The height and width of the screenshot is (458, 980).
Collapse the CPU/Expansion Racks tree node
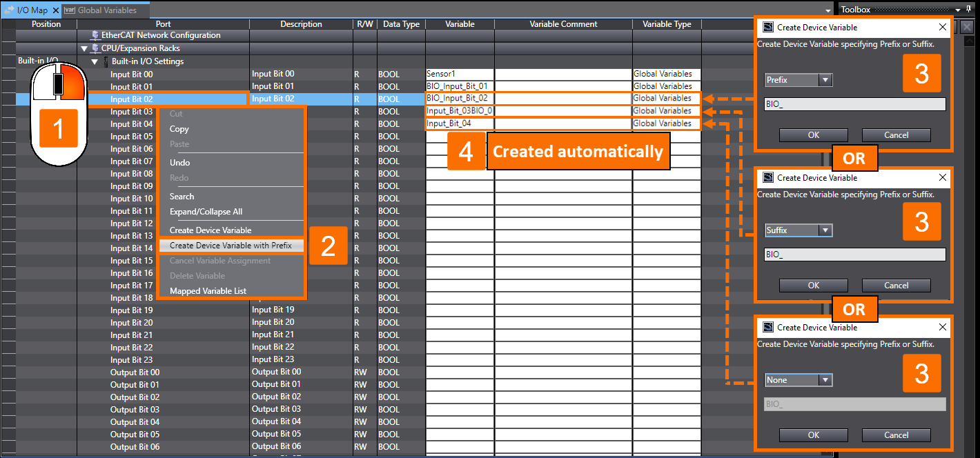tap(84, 48)
